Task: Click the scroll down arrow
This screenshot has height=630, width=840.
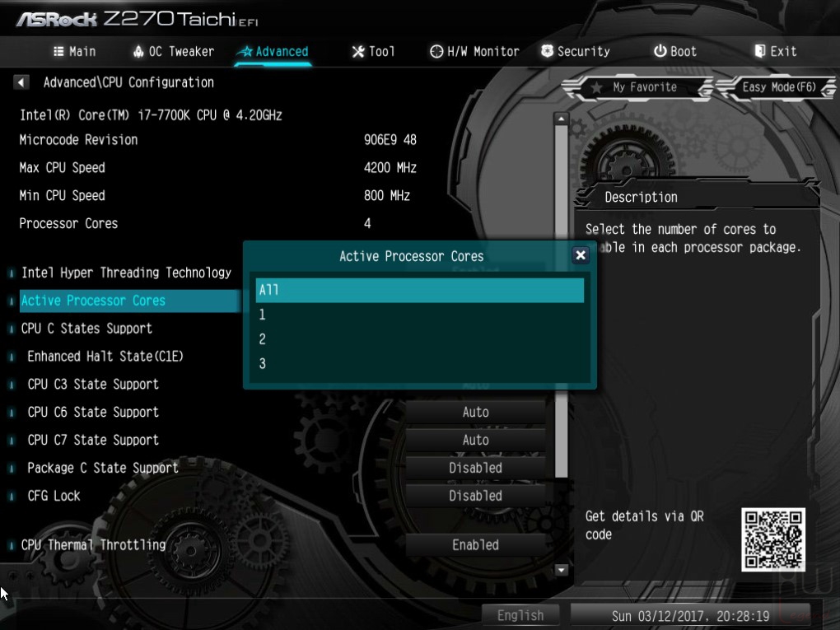Action: pyautogui.click(x=561, y=569)
